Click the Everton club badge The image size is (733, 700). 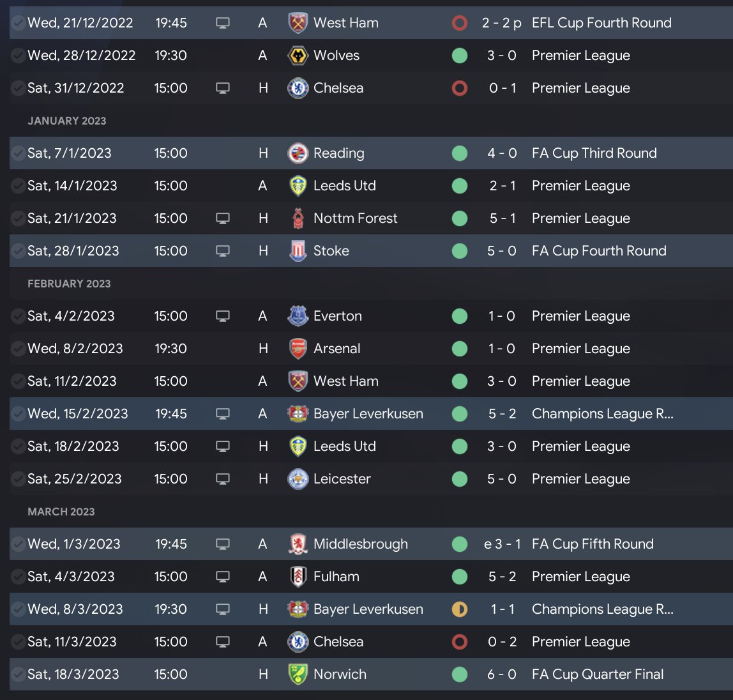(x=298, y=316)
